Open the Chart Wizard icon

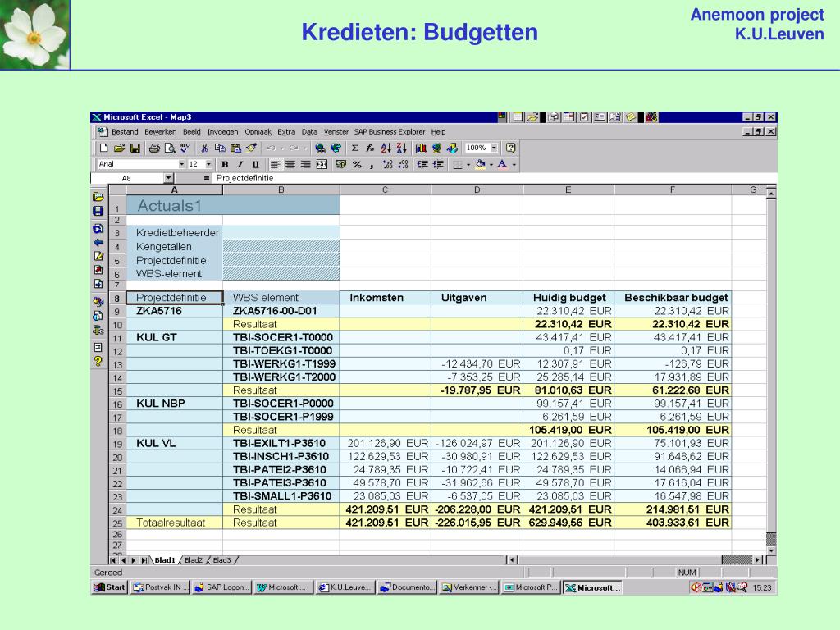point(421,148)
